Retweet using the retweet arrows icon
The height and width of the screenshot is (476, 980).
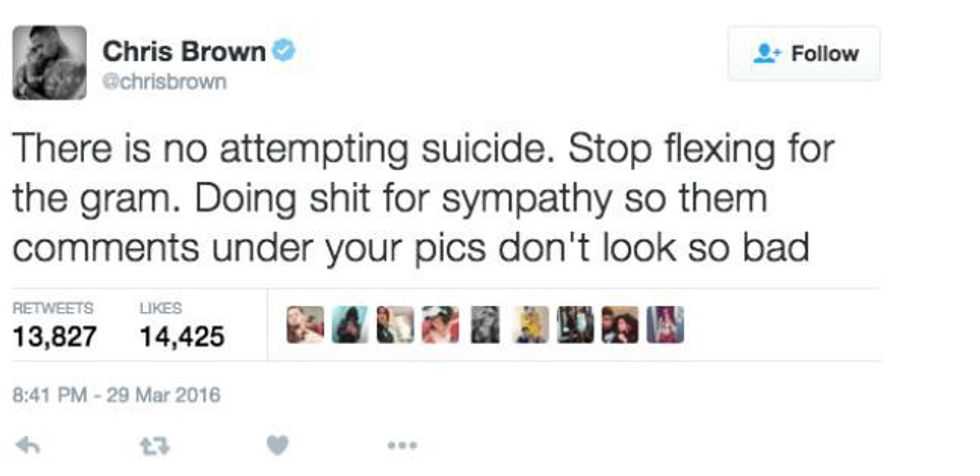coord(154,445)
